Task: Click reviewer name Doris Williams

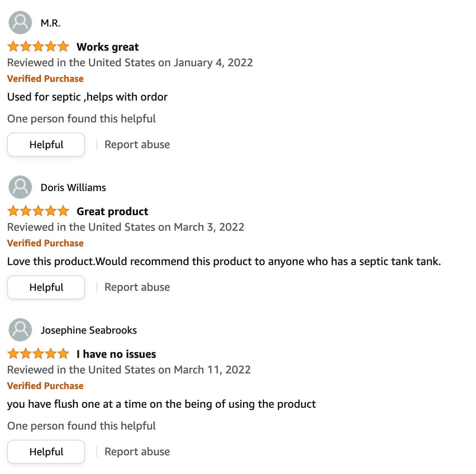Action: click(x=73, y=187)
